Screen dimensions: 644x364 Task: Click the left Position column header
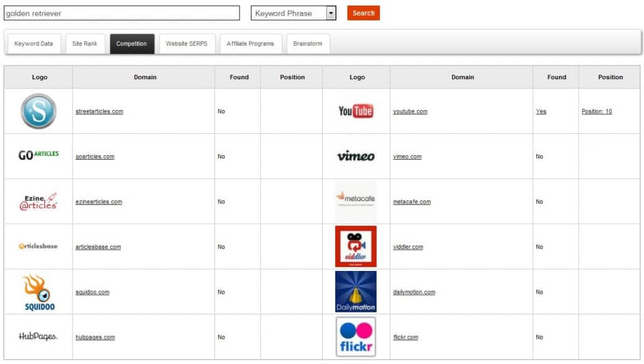(x=292, y=77)
